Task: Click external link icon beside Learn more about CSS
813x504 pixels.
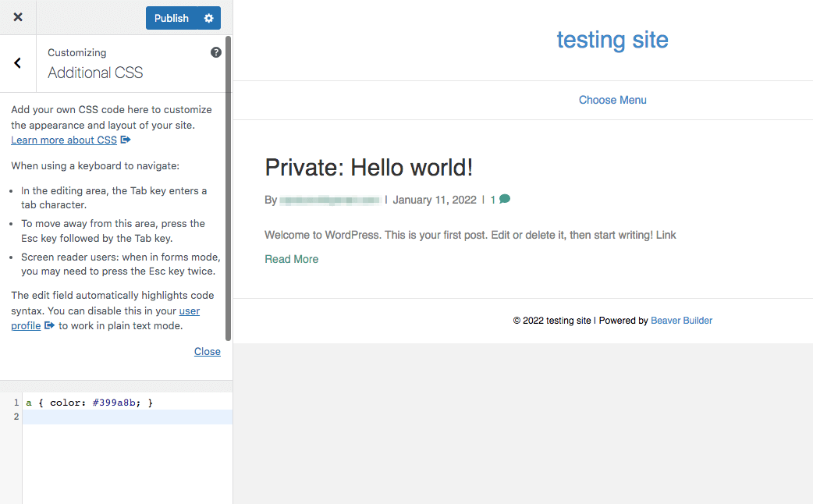Action: click(126, 140)
